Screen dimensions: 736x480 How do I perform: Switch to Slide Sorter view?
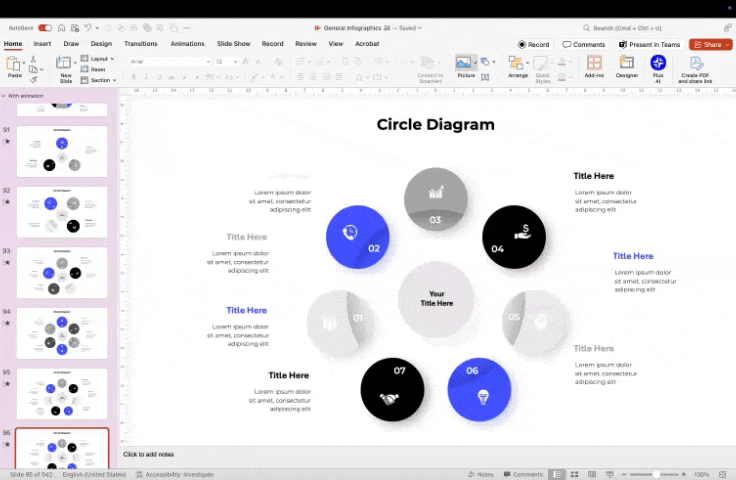[573, 474]
